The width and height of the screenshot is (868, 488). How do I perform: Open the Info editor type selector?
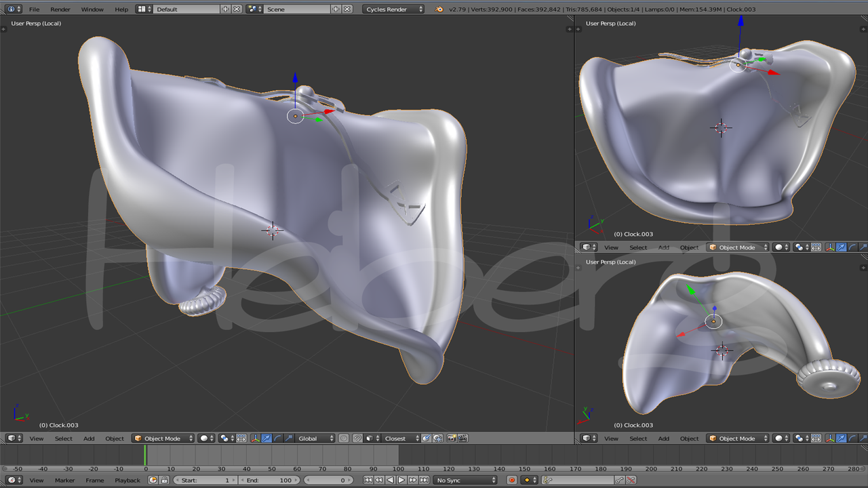14,9
